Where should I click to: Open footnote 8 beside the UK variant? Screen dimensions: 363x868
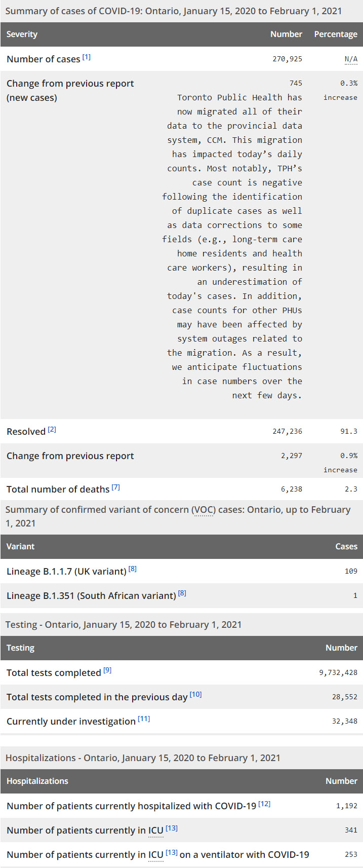coord(133,569)
